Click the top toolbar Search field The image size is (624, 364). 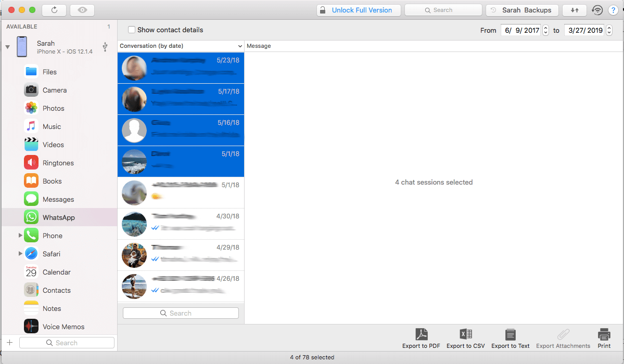coord(443,10)
